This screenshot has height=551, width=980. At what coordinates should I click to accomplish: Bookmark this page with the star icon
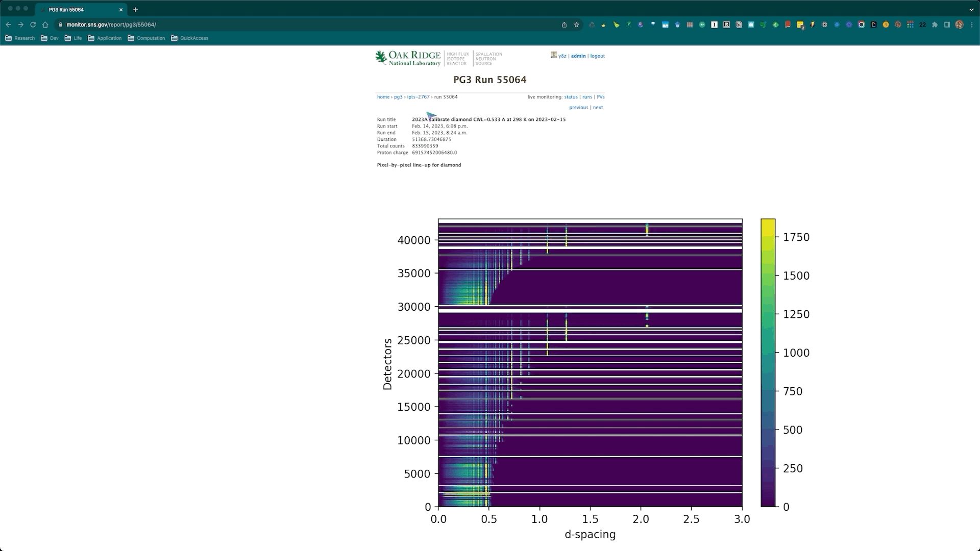(x=576, y=24)
